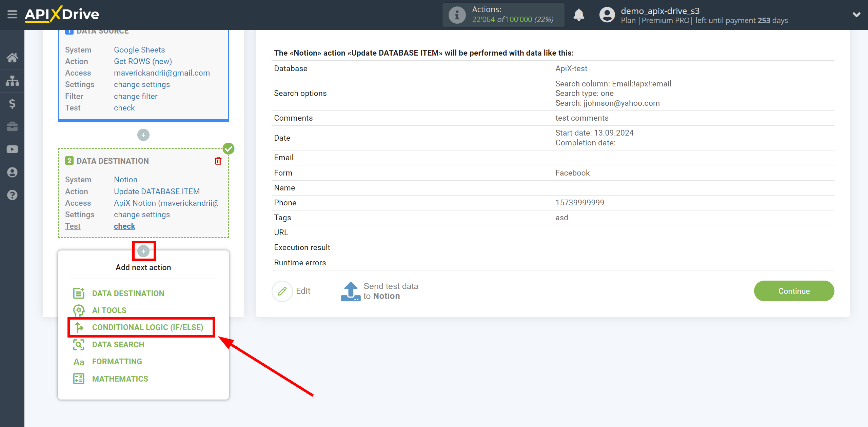Select Formatting menu option
Image resolution: width=868 pixels, height=427 pixels.
point(117,362)
